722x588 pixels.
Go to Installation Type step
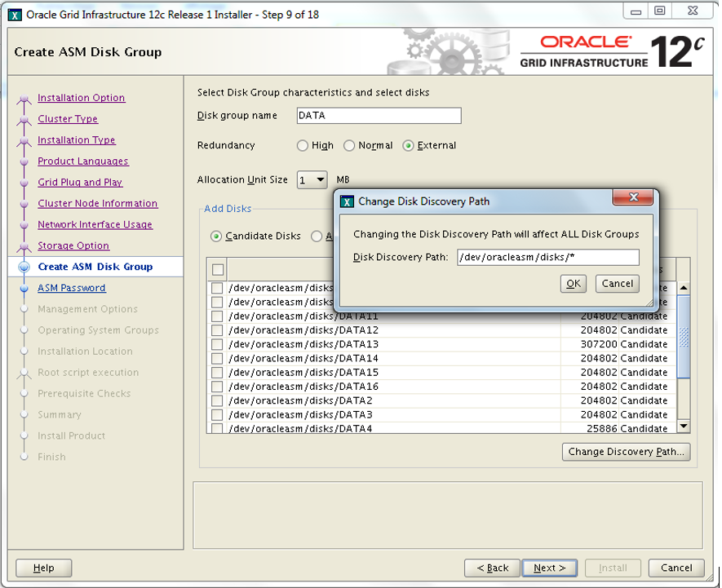(77, 140)
